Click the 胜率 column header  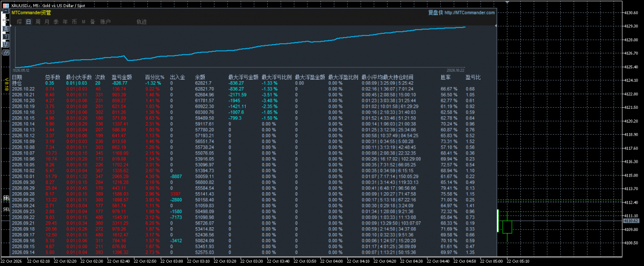point(446,77)
